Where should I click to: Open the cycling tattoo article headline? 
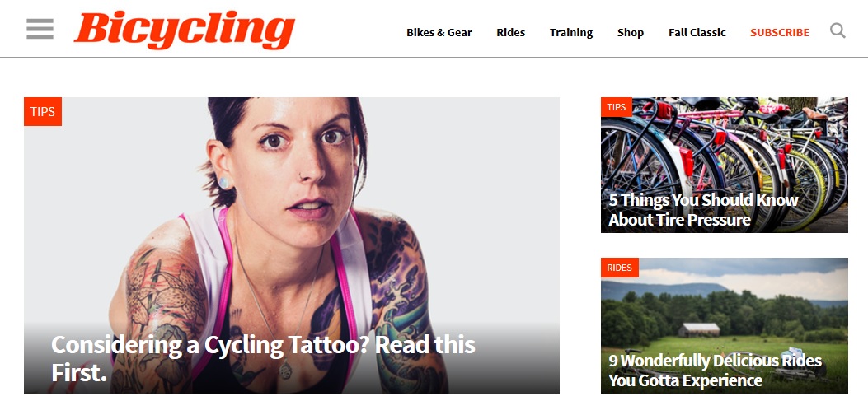[263, 358]
